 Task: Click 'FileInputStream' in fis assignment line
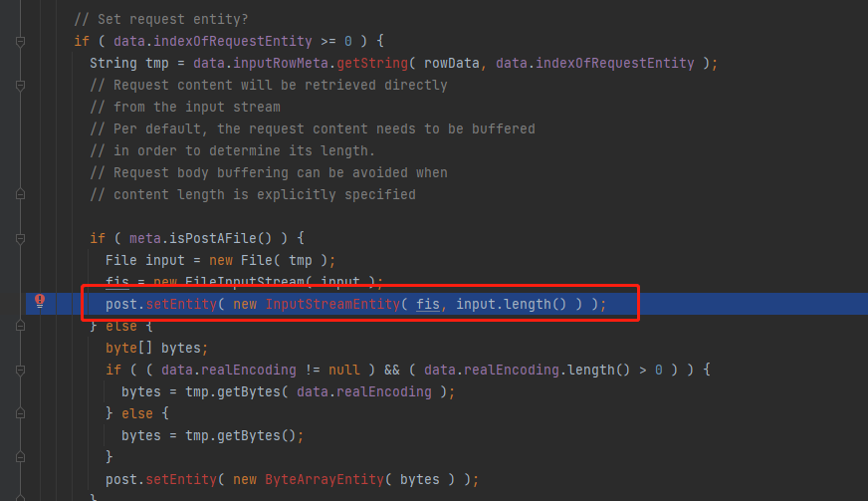tap(244, 282)
